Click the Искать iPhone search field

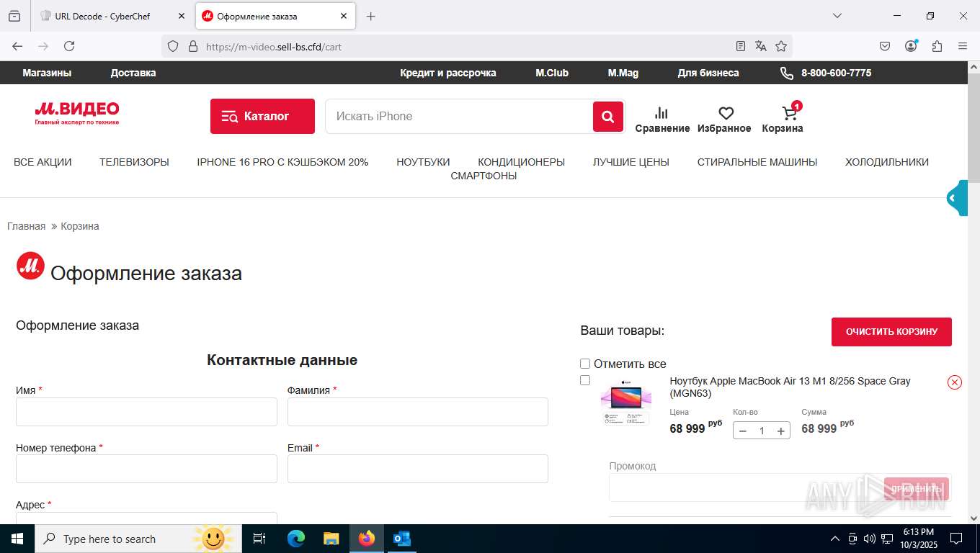click(x=459, y=116)
